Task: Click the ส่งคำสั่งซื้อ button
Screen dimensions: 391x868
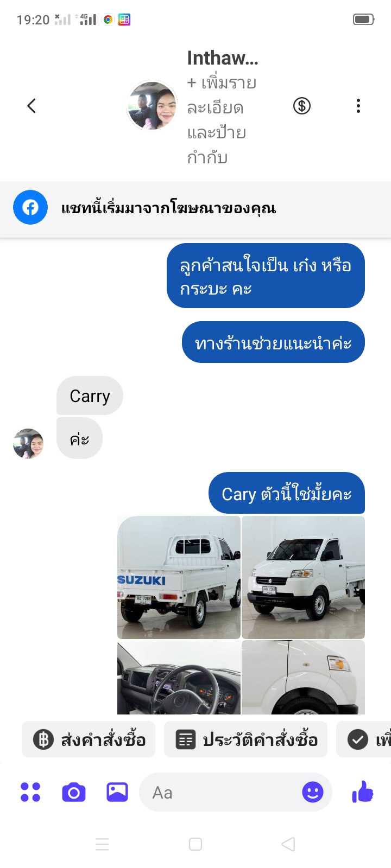Action: click(x=89, y=739)
